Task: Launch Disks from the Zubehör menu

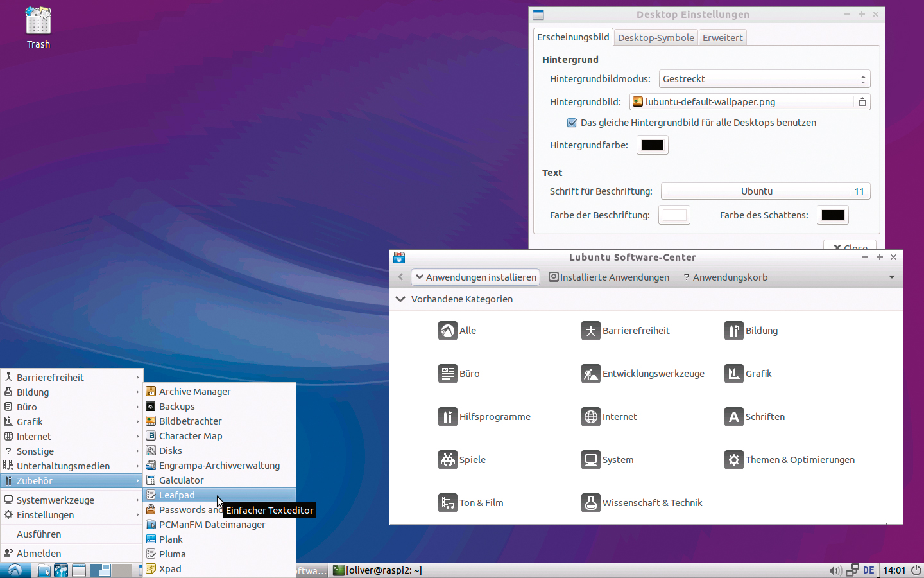Action: coord(219,451)
